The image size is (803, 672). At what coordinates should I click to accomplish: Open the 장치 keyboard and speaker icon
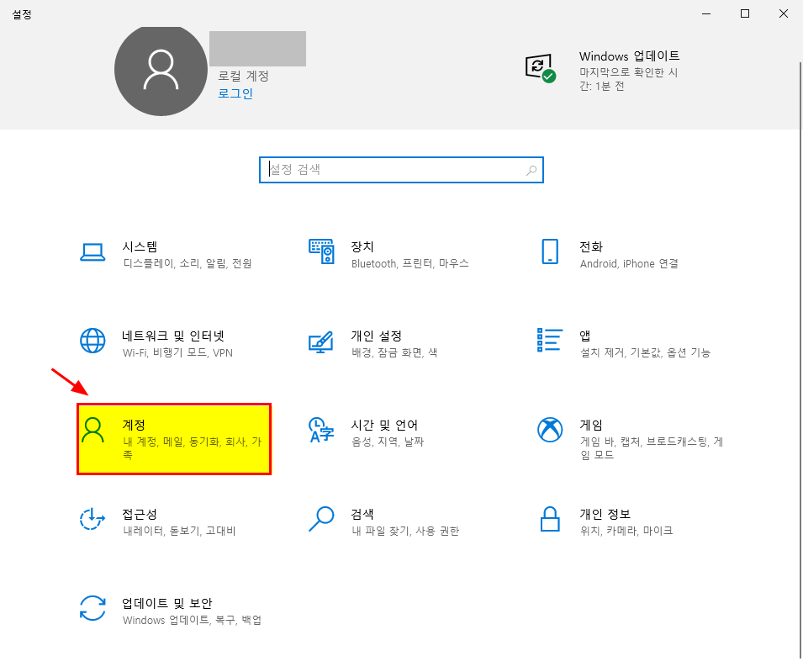coord(321,251)
